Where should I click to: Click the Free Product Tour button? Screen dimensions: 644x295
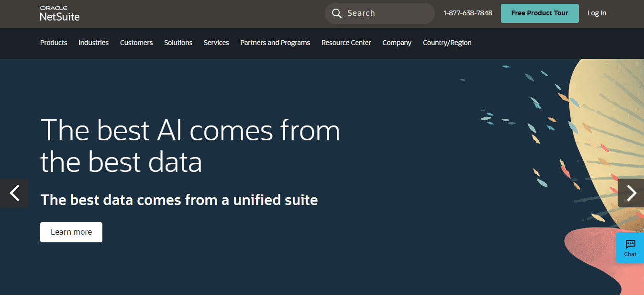click(x=540, y=13)
